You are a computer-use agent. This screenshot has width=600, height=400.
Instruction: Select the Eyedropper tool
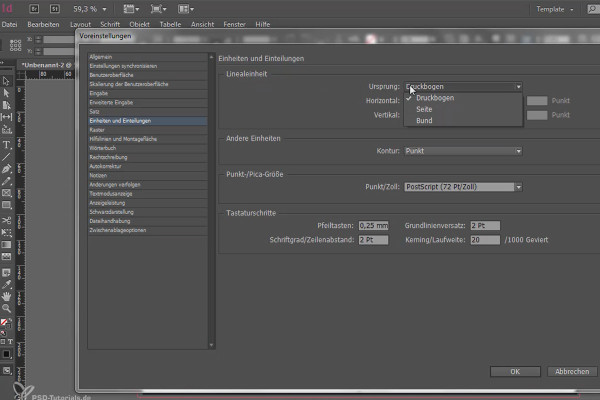(x=6, y=284)
